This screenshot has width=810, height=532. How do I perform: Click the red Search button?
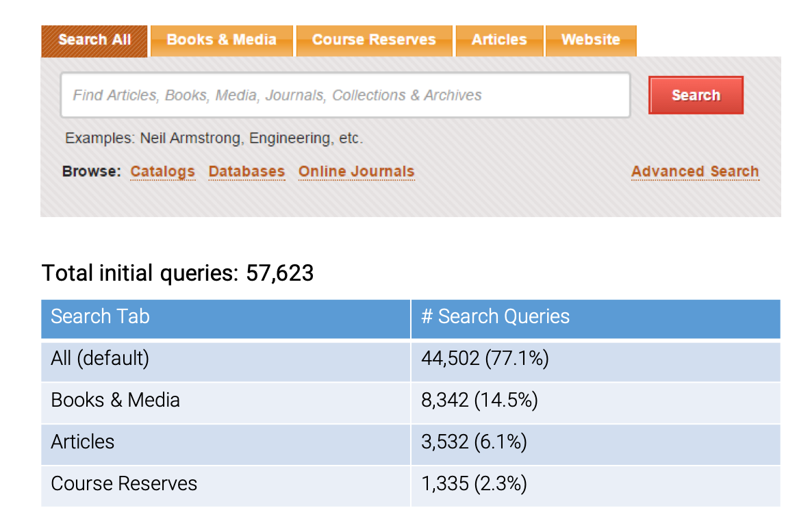click(696, 95)
